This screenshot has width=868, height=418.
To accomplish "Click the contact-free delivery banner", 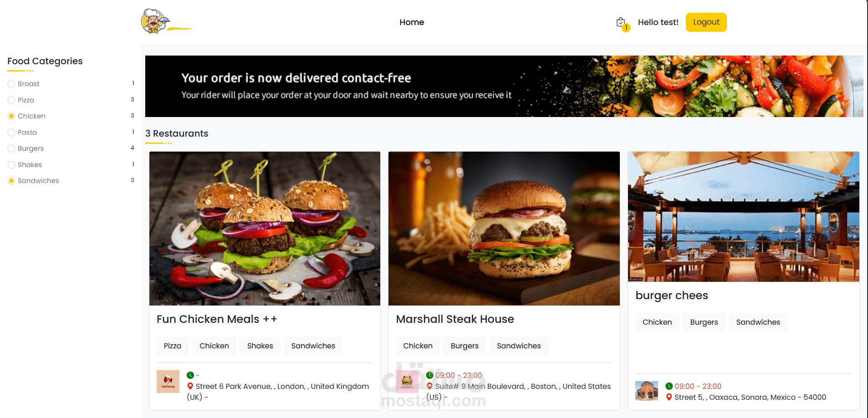I will tap(504, 86).
